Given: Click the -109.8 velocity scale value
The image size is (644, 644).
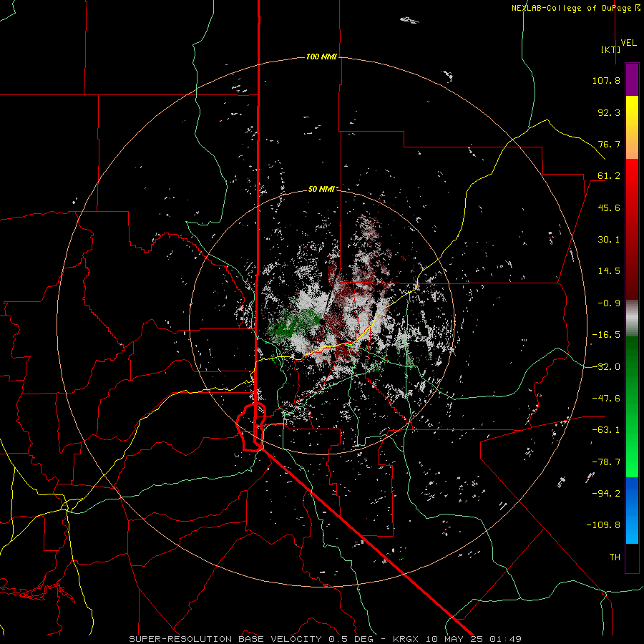Looking at the screenshot, I should pyautogui.click(x=603, y=525).
